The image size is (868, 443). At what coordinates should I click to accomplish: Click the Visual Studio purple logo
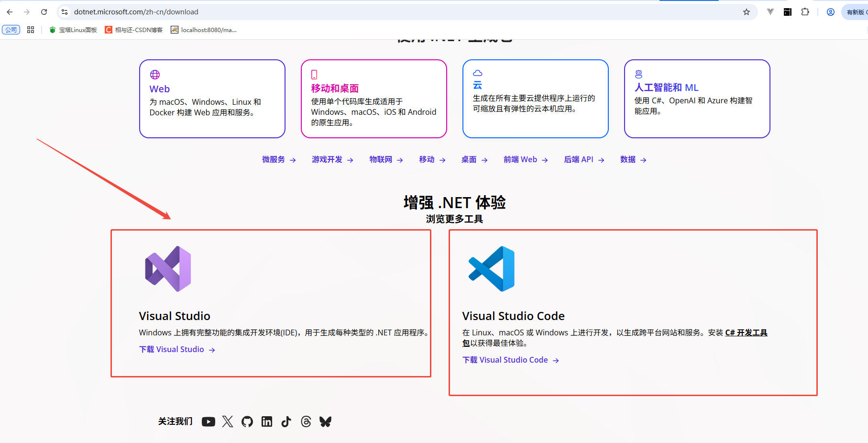pos(168,269)
